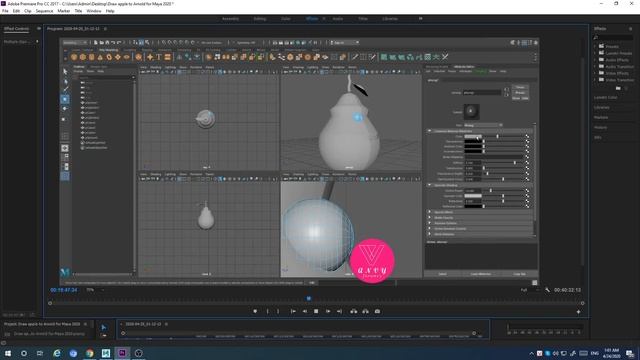Open Program monitor settings wrench
Screen dimensions: 640x360
click(547, 290)
